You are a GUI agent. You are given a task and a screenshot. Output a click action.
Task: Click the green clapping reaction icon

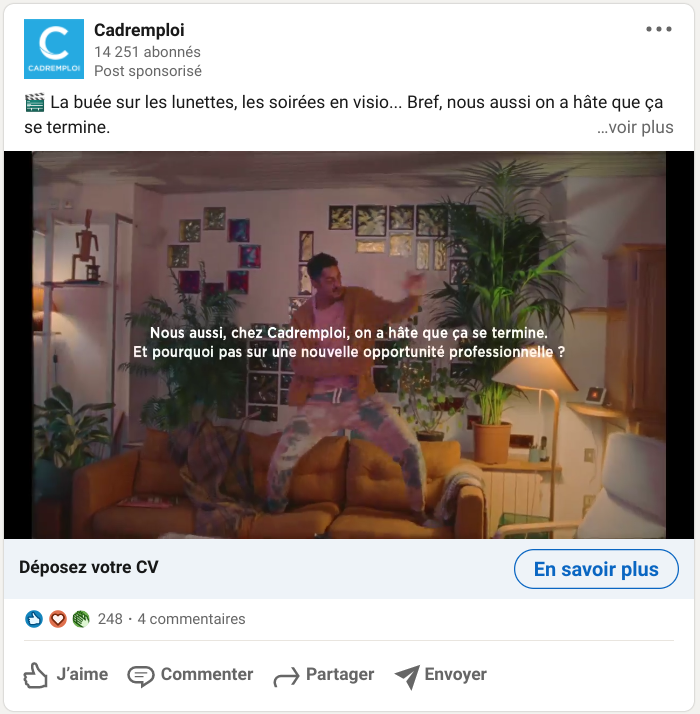pos(81,619)
